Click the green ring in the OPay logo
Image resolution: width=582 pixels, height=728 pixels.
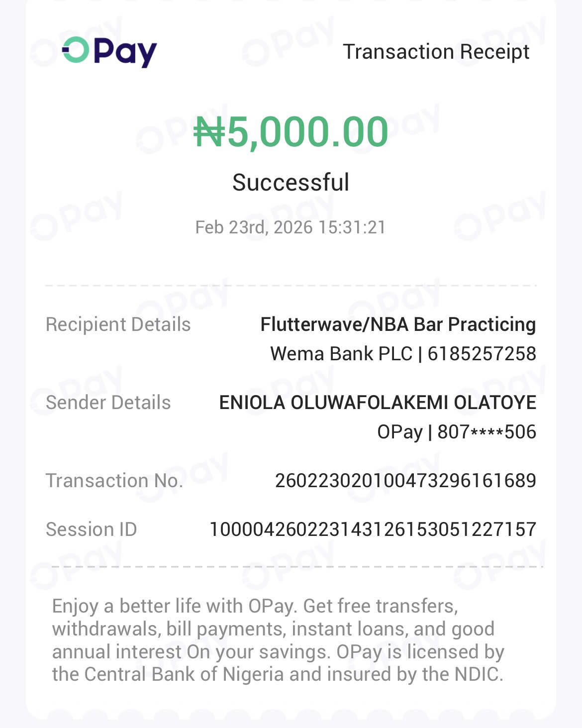[76, 50]
